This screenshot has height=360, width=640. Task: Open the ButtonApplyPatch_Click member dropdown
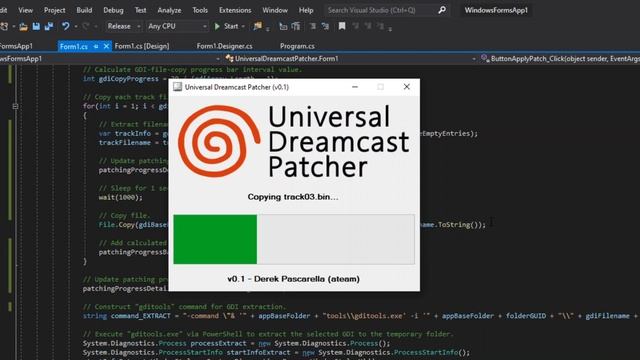tap(560, 59)
